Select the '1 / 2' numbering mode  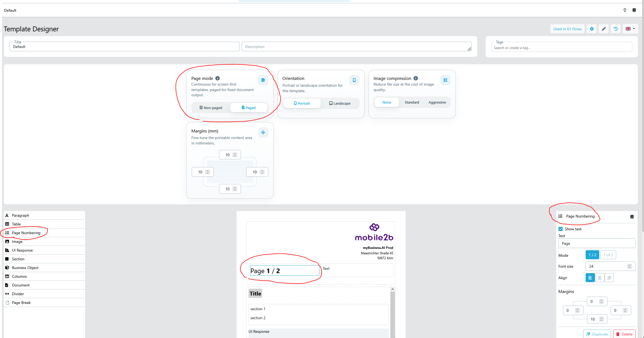point(592,255)
